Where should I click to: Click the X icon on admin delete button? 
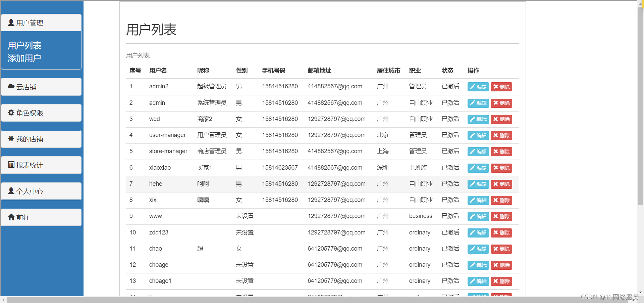pyautogui.click(x=496, y=103)
